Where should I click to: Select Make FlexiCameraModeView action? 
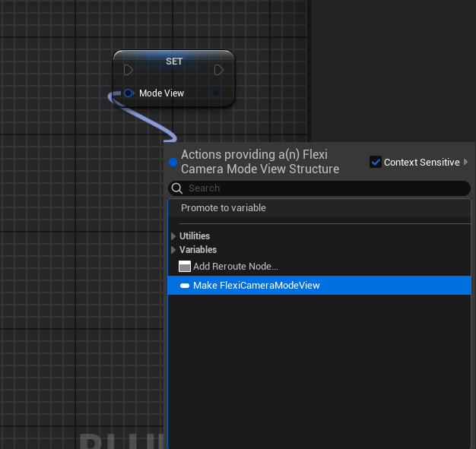pyautogui.click(x=256, y=286)
